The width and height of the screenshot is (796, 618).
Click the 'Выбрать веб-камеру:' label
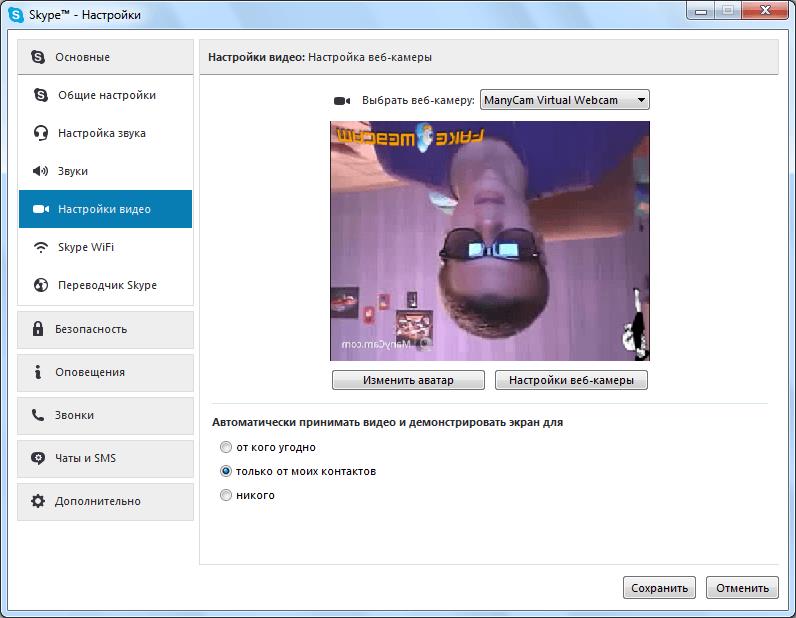click(x=418, y=101)
